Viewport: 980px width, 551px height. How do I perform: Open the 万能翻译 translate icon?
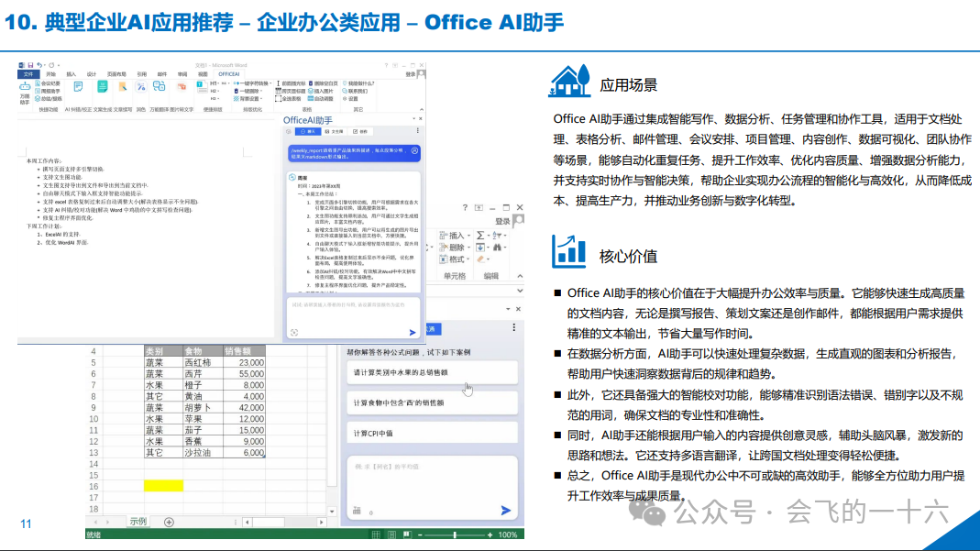click(159, 87)
